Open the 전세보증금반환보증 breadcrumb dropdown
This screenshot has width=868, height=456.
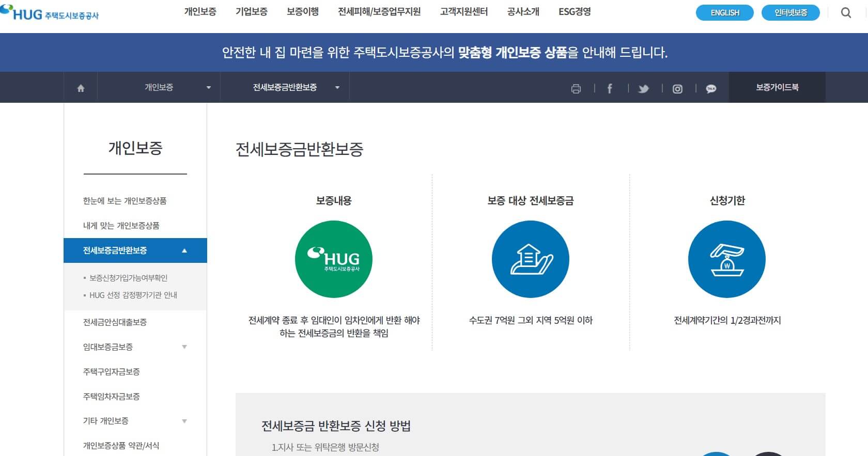point(285,87)
